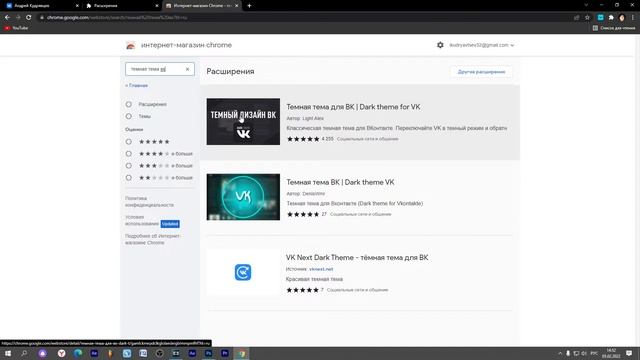Open Chrome's three-dot menu
Image resolution: width=640 pixels, height=360 pixels.
(x=633, y=18)
